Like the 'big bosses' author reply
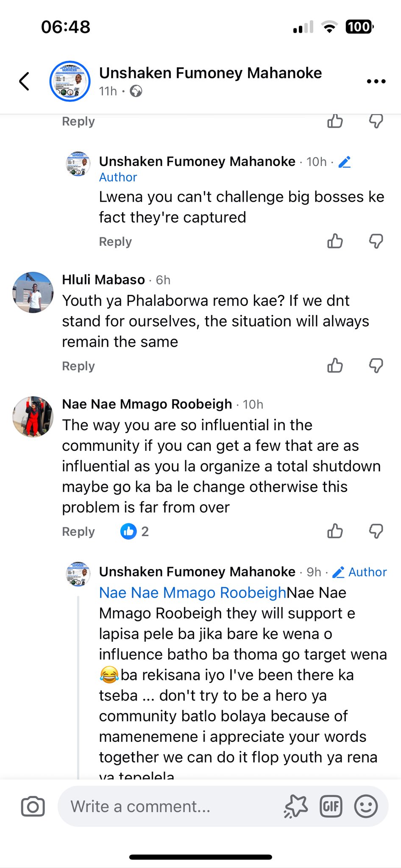Viewport: 401px width, 868px height. click(335, 241)
